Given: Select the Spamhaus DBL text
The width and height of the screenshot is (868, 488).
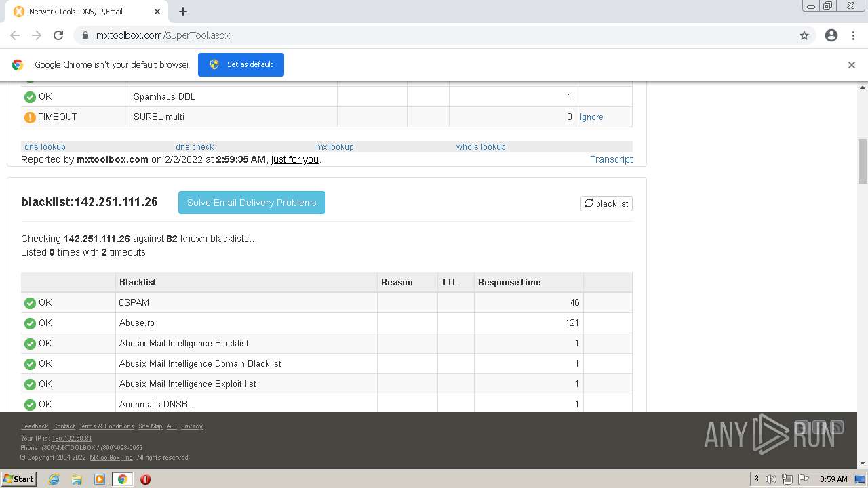Looking at the screenshot, I should 164,96.
